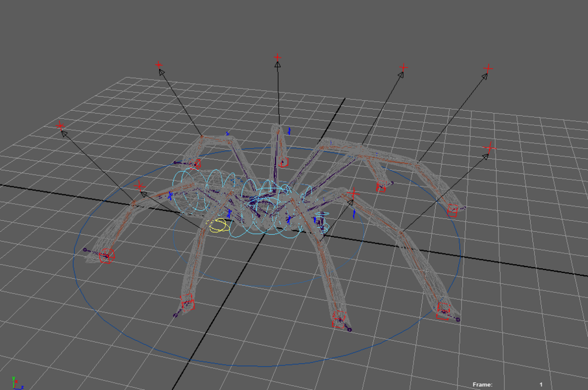
Task: Select red foot control on the upright center leg
Action: pyautogui.click(x=284, y=162)
